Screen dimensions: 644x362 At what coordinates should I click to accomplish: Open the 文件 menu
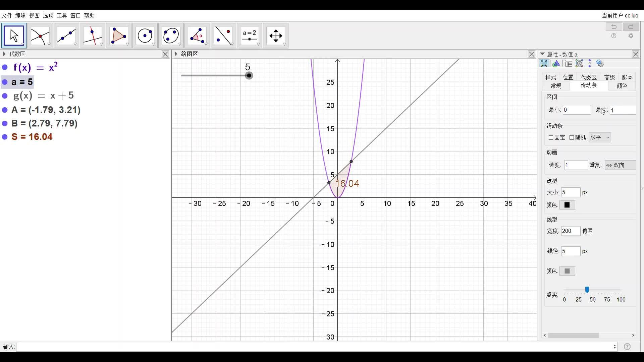pos(7,15)
